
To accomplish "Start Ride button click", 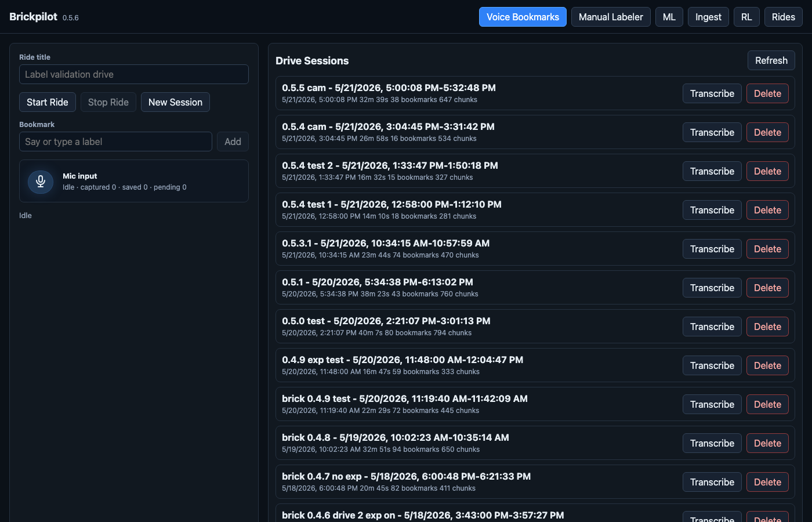I will tap(48, 102).
